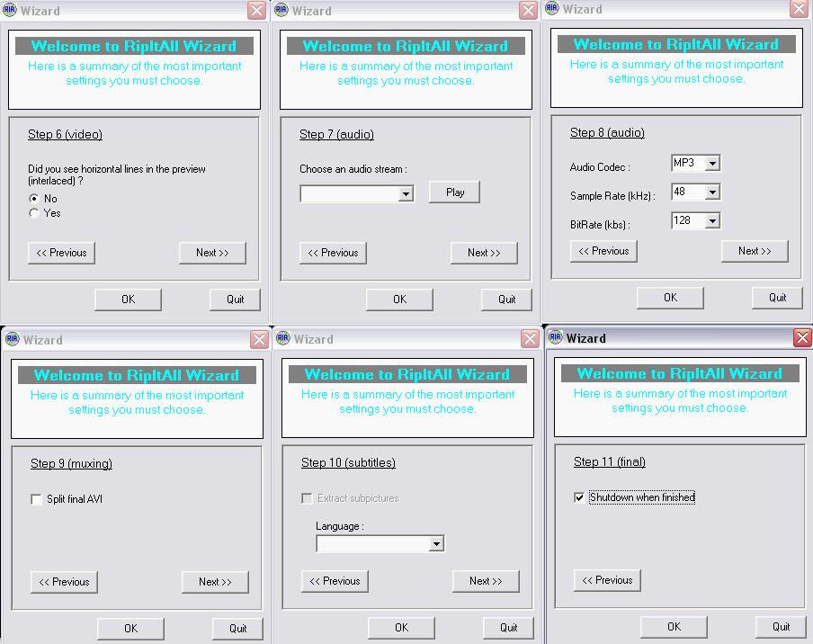Click Next in the Step 9 muxing wizard

pos(215,582)
